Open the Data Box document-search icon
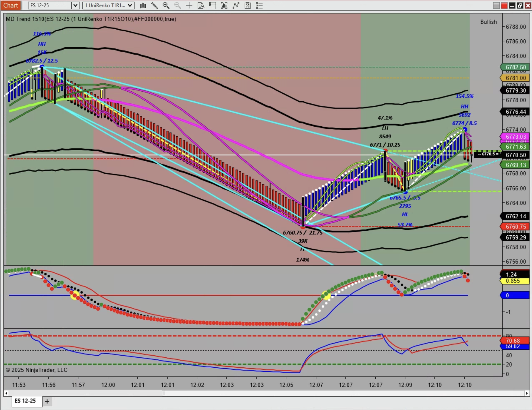This screenshot has height=410, width=532. (x=201, y=5)
